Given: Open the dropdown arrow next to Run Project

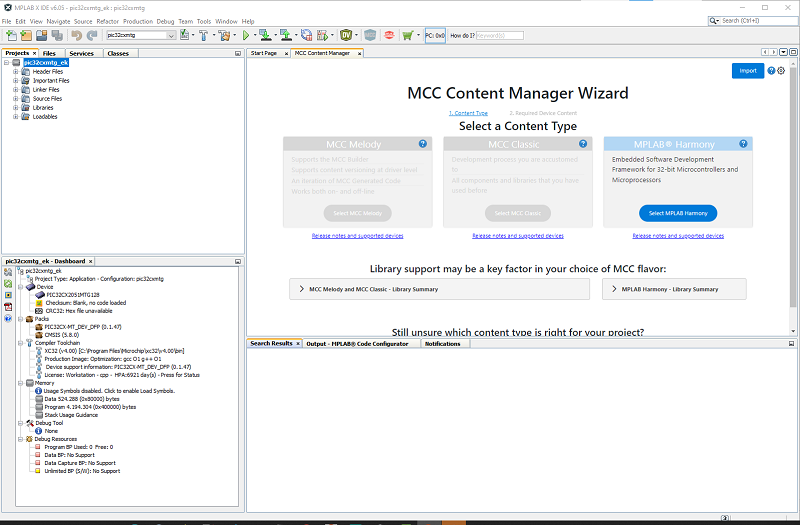Looking at the screenshot, I should point(255,35).
